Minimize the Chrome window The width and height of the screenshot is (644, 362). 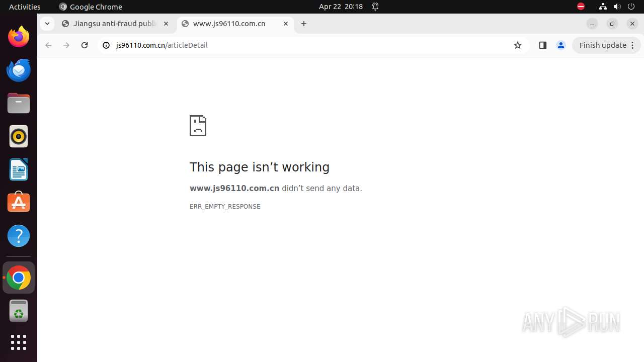592,24
